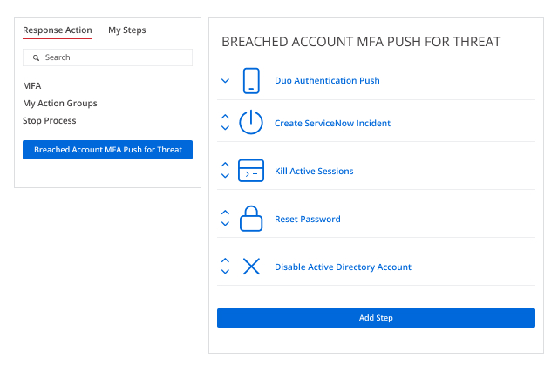558x392 pixels.
Task: Select the Response Action tab
Action: coord(58,30)
